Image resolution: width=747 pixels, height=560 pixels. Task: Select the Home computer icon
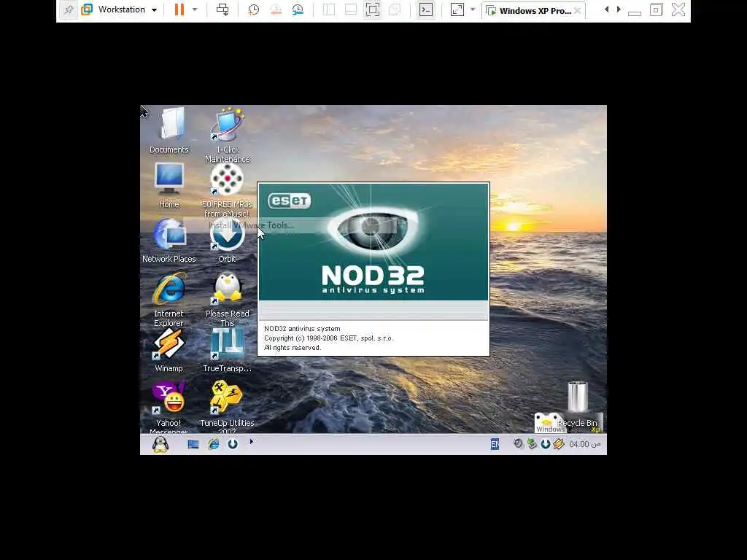point(169,185)
